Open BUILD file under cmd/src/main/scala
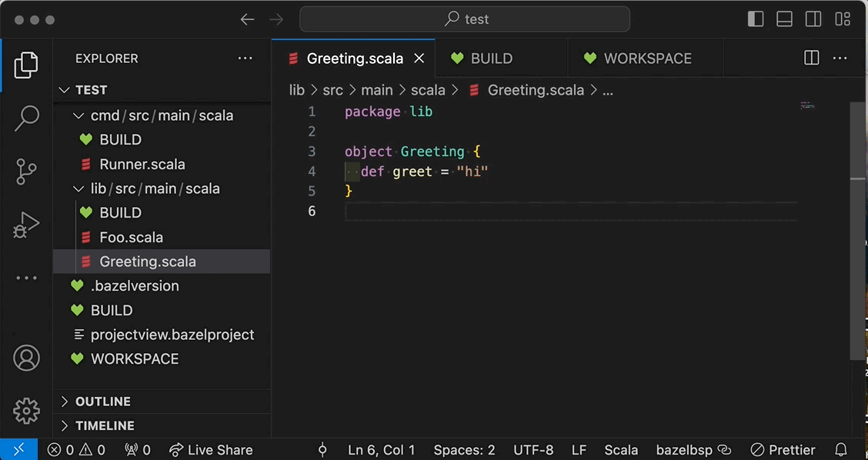868x460 pixels. pos(162,139)
